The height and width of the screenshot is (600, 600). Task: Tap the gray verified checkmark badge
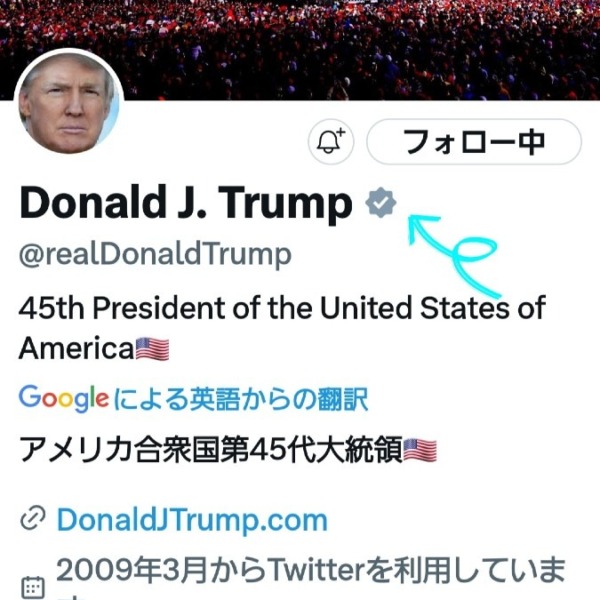381,202
